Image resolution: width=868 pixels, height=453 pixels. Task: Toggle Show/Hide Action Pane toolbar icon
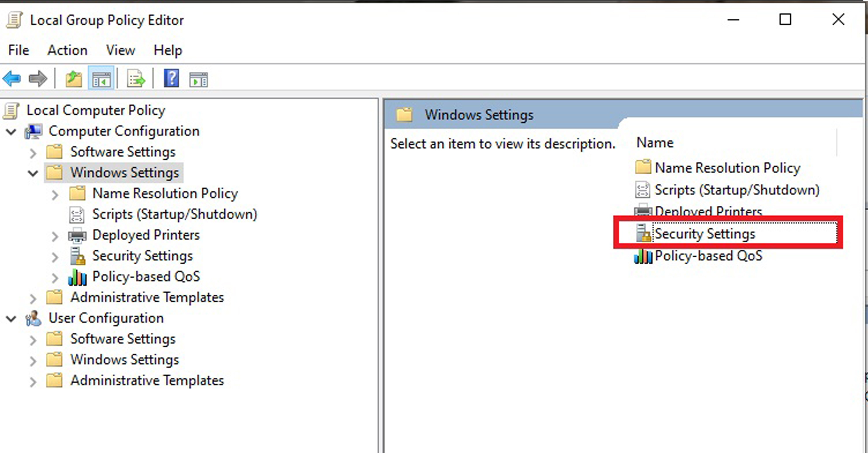click(198, 79)
